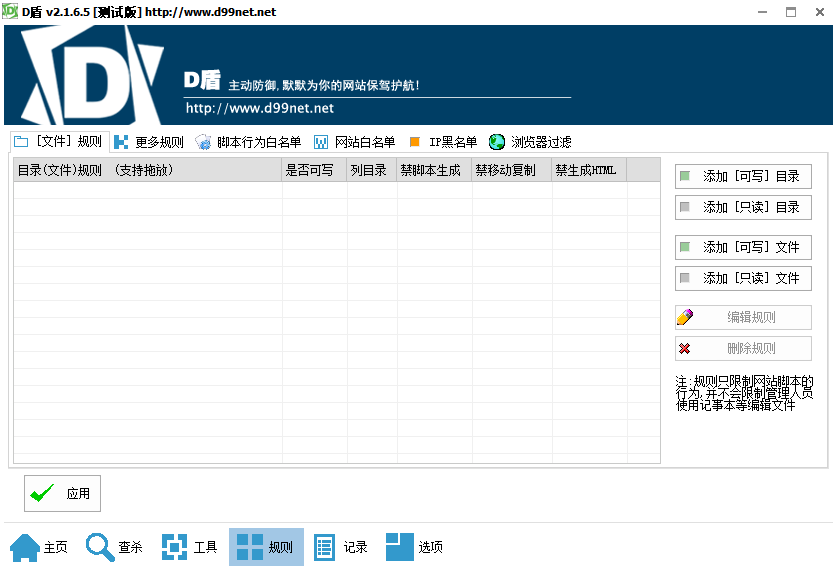837x574 pixels.
Task: Click the red X icon on 删除规则
Action: (x=684, y=349)
